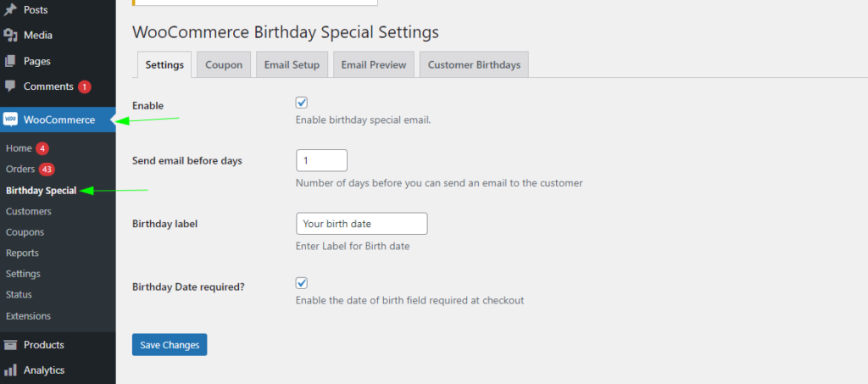Click the WooCommerce Birthday Special Settings heading

[x=286, y=32]
